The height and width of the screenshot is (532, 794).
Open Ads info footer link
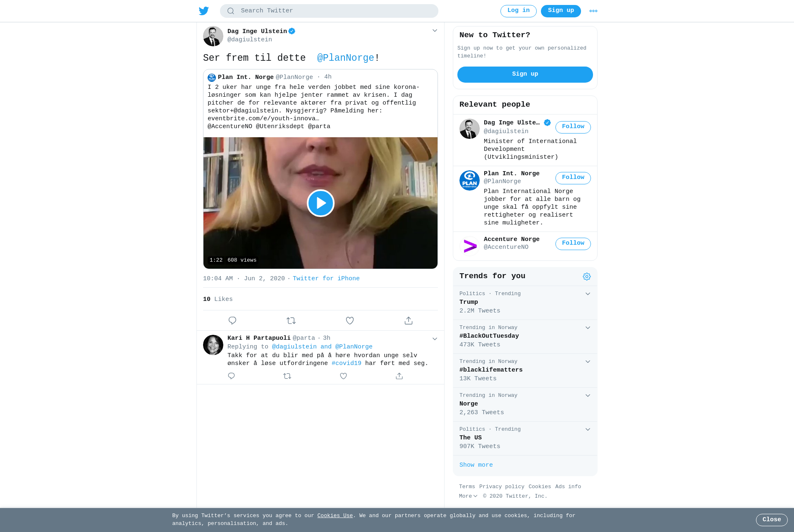click(x=568, y=487)
